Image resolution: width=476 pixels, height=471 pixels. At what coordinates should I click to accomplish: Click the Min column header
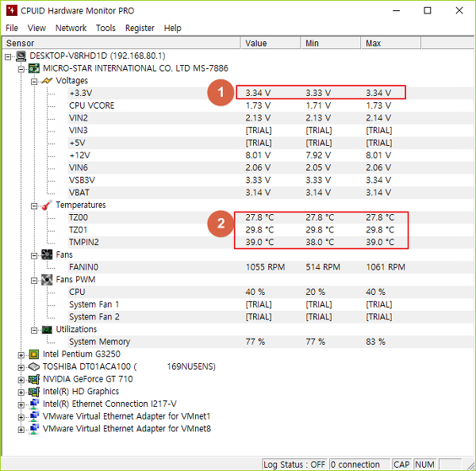pos(331,43)
